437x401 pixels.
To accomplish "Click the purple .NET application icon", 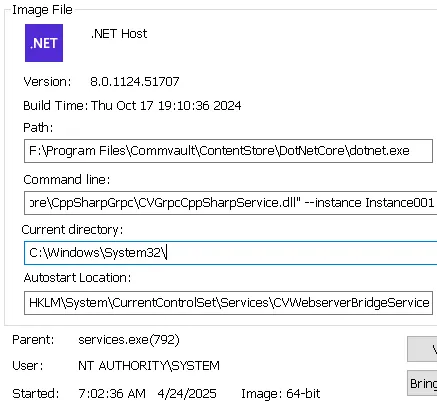I will click(x=44, y=43).
